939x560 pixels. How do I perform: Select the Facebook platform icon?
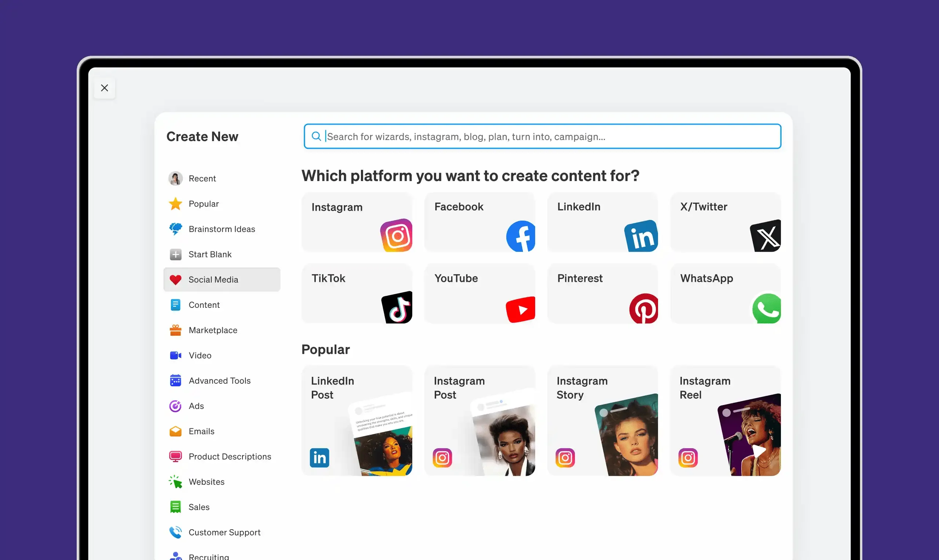tap(521, 236)
